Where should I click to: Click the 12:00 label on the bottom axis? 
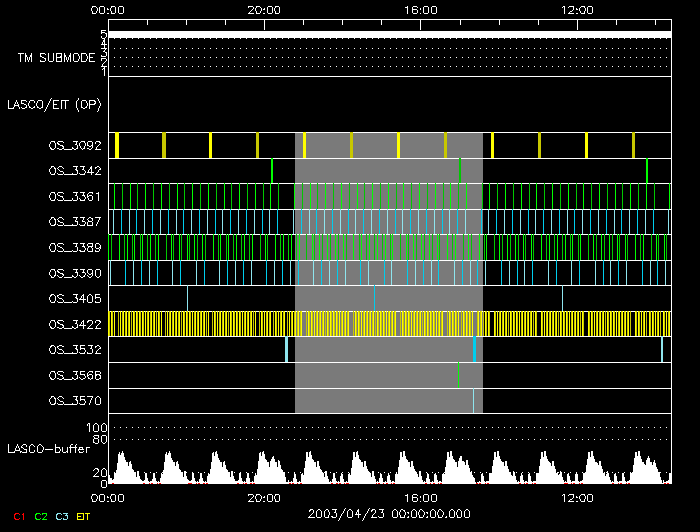pos(577,496)
